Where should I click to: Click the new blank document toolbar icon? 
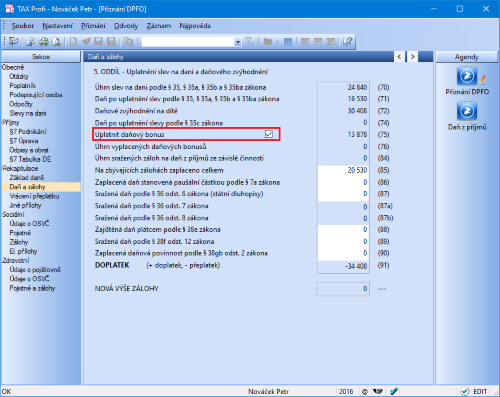pyautogui.click(x=73, y=42)
